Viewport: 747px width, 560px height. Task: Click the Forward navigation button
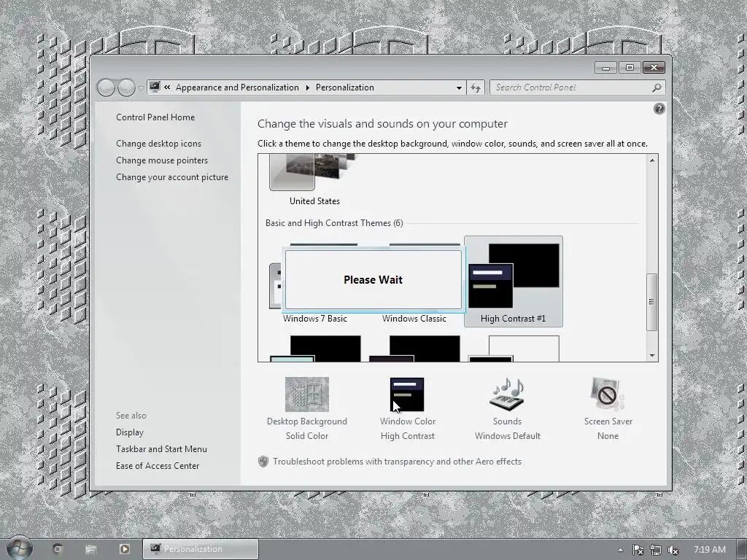126,87
